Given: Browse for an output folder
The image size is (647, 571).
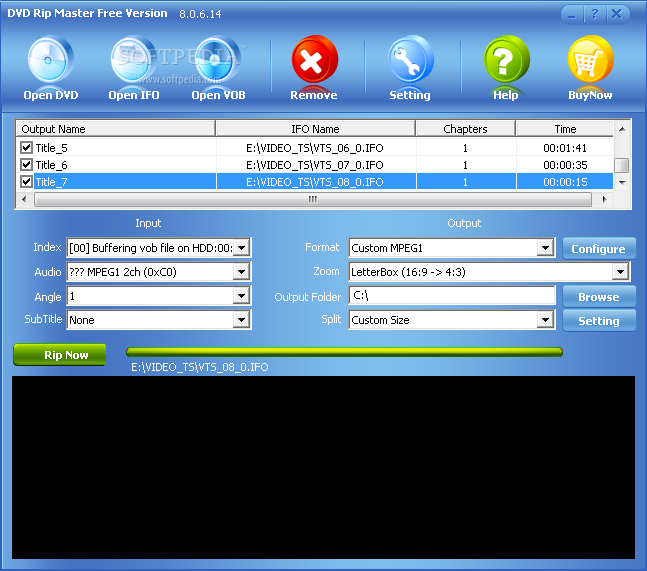Looking at the screenshot, I should 599,297.
